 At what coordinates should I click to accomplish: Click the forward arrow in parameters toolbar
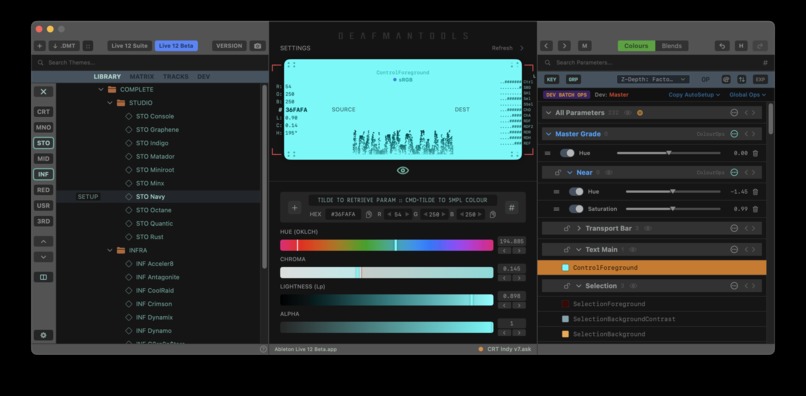point(564,46)
